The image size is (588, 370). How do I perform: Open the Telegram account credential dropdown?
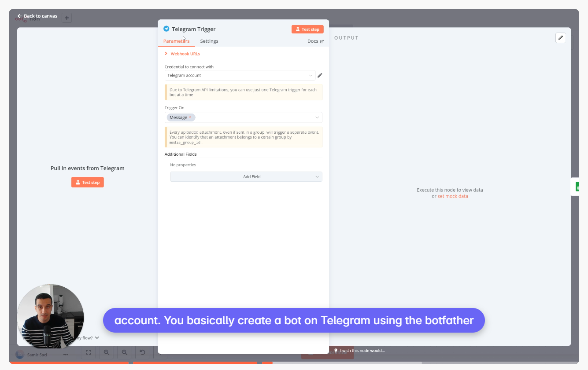pos(240,75)
